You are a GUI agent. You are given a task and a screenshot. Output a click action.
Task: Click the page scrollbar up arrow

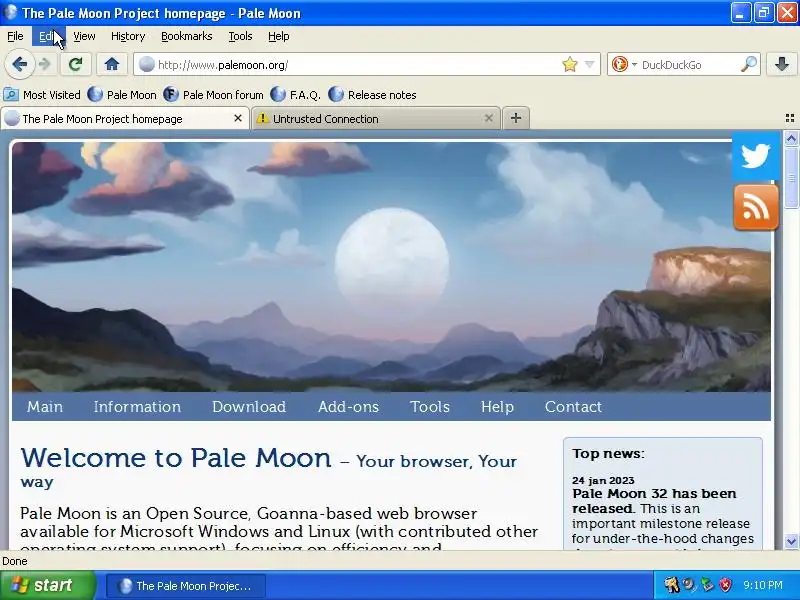(791, 138)
